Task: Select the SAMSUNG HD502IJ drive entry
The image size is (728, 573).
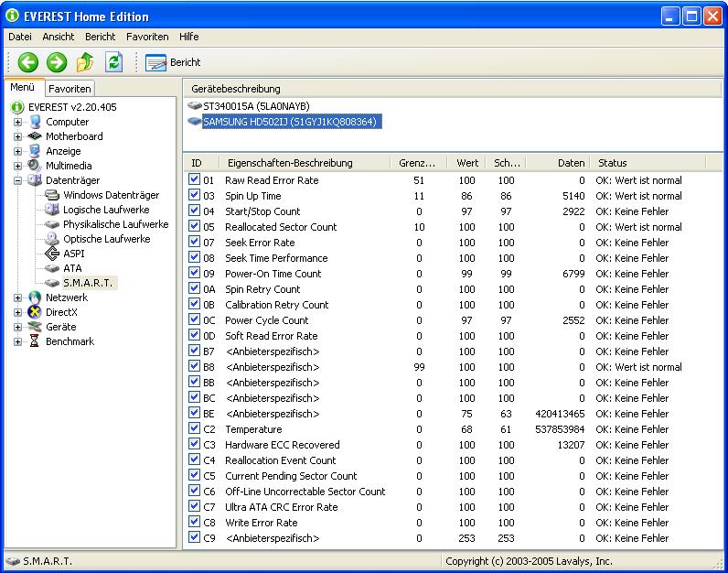Action: point(292,122)
